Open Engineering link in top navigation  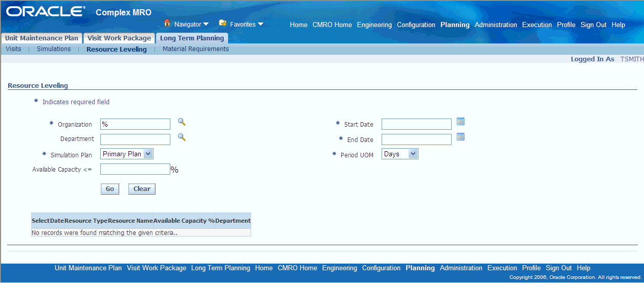tap(374, 25)
